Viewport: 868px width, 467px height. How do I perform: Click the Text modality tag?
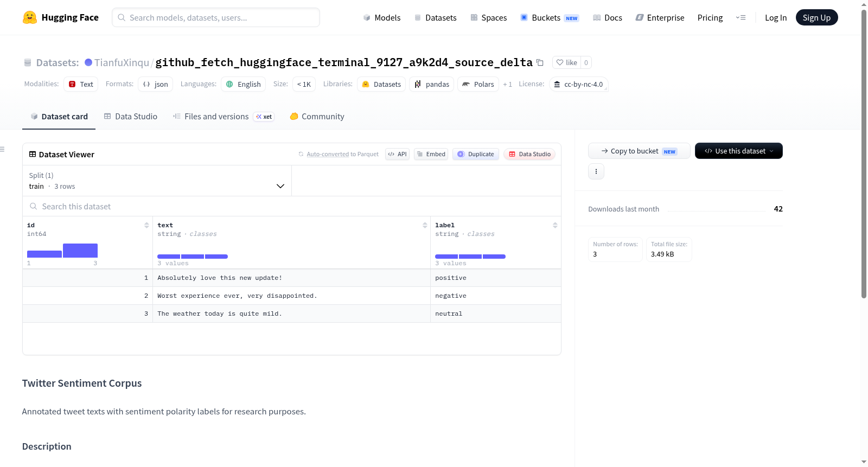click(x=81, y=84)
